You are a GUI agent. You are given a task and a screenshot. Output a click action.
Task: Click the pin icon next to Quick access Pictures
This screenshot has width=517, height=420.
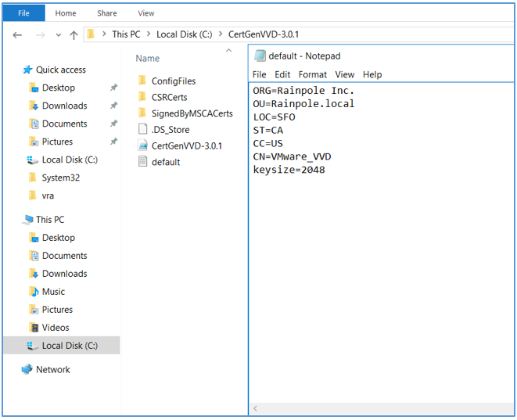(x=113, y=142)
